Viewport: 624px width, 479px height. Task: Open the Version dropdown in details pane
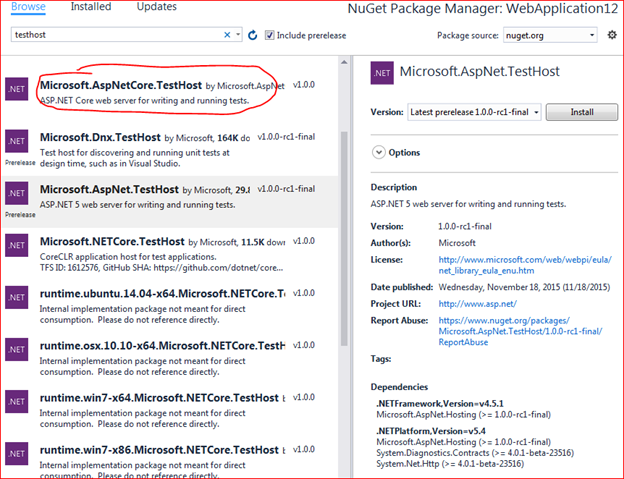pyautogui.click(x=474, y=112)
